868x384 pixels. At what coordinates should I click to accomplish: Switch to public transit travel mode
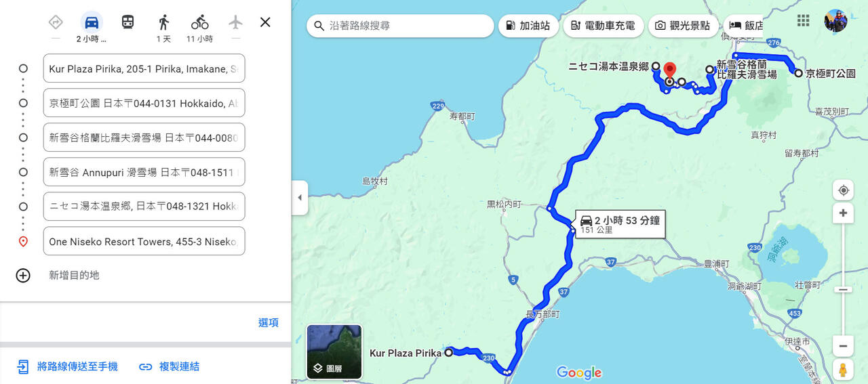click(x=127, y=22)
